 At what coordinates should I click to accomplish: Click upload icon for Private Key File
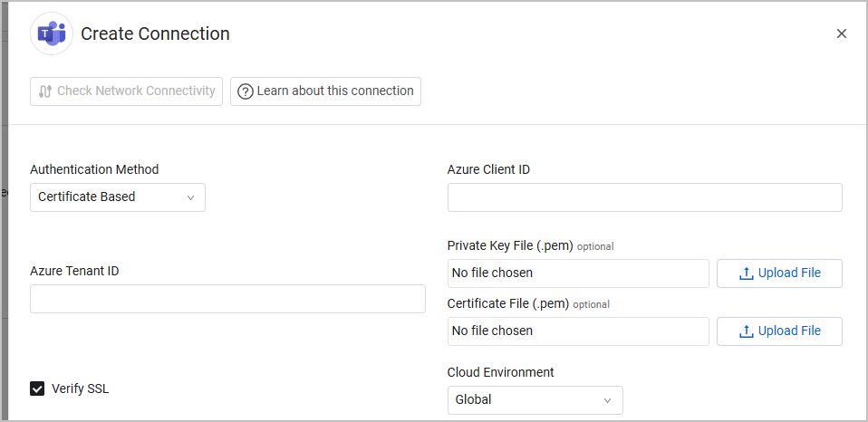click(747, 273)
